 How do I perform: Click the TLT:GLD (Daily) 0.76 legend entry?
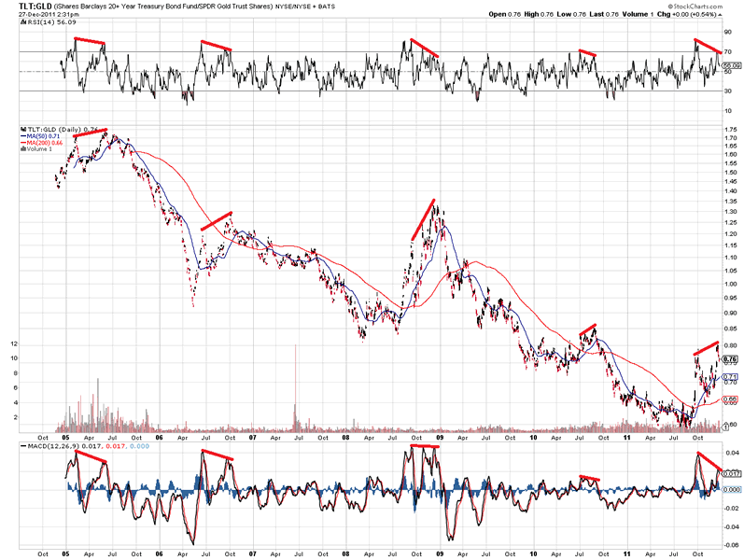point(63,129)
